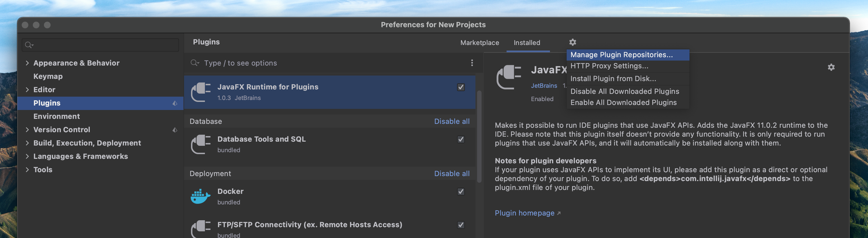Uncheck the JavaFX Runtime for Plugins checkbox

coord(461,87)
